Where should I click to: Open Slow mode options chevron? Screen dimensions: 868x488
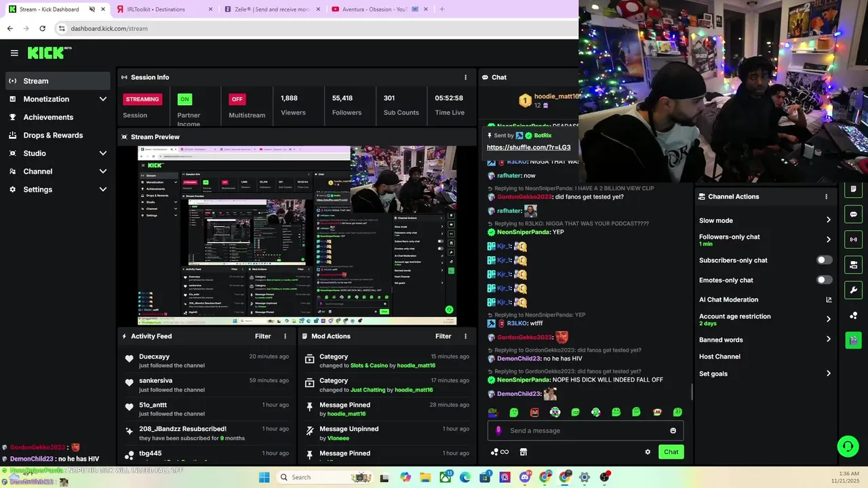(829, 220)
